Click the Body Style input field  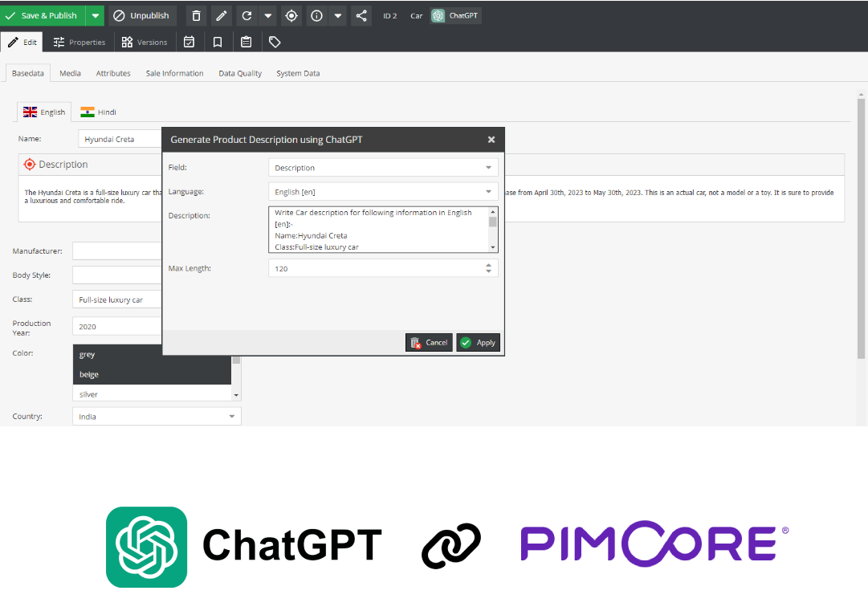(116, 275)
